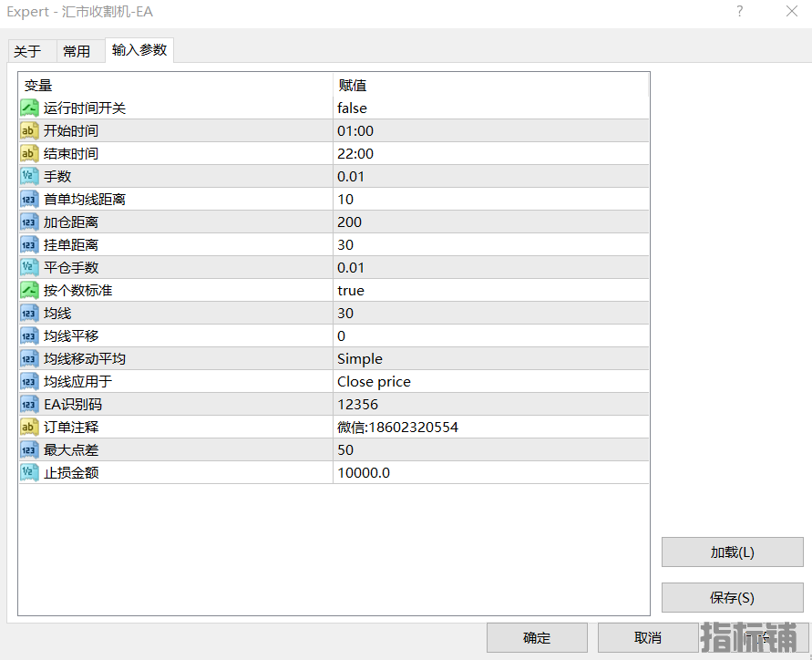Screen dimensions: 812x660
Task: Click the boolean icon beside 按个数标准
Action: pyautogui.click(x=29, y=290)
